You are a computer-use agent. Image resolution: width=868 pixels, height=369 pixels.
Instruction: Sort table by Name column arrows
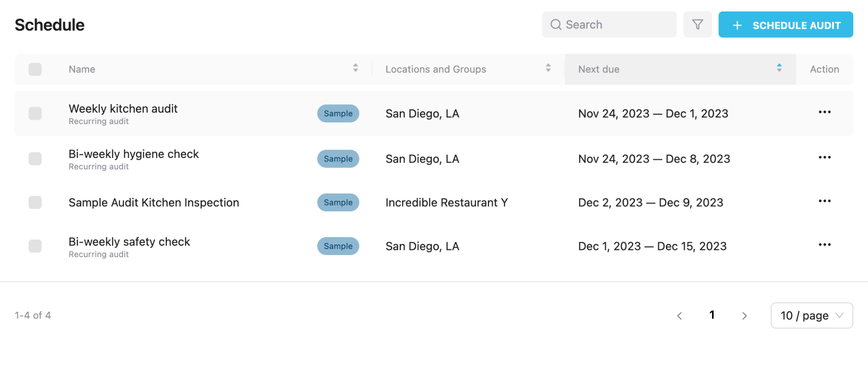click(355, 68)
